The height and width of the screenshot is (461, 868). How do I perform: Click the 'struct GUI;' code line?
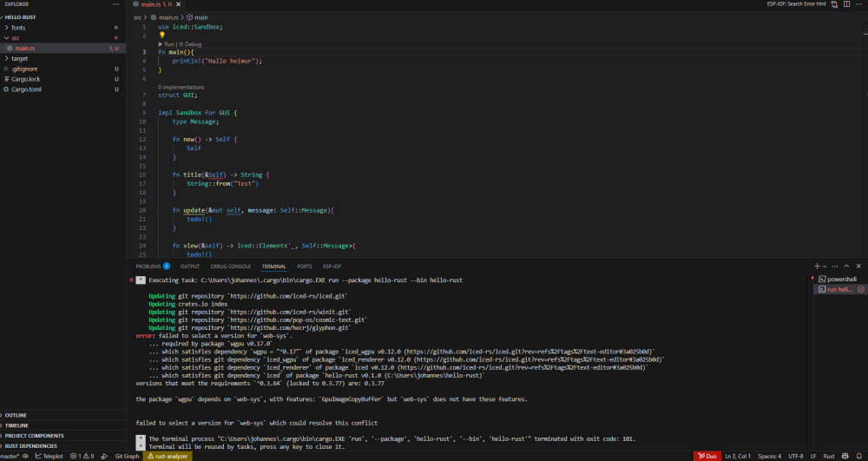178,95
